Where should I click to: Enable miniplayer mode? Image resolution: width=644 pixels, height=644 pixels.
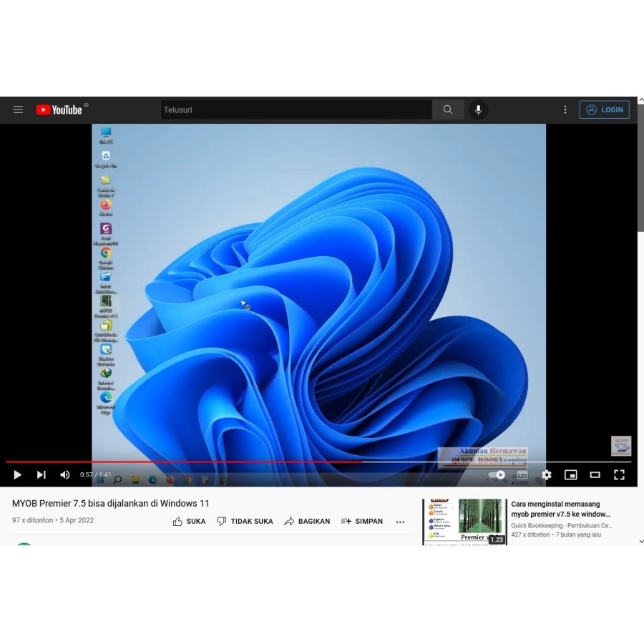tap(570, 474)
